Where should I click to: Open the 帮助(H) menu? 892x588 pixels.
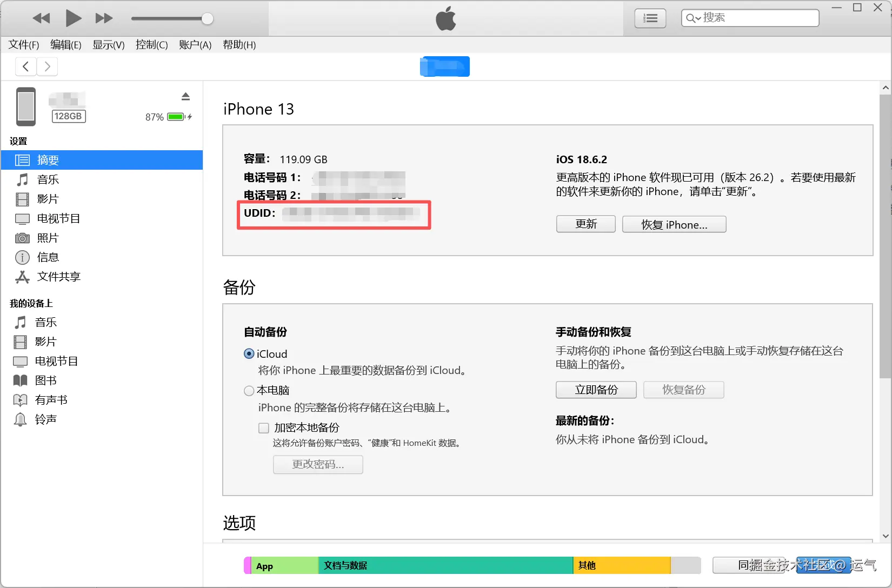tap(239, 45)
